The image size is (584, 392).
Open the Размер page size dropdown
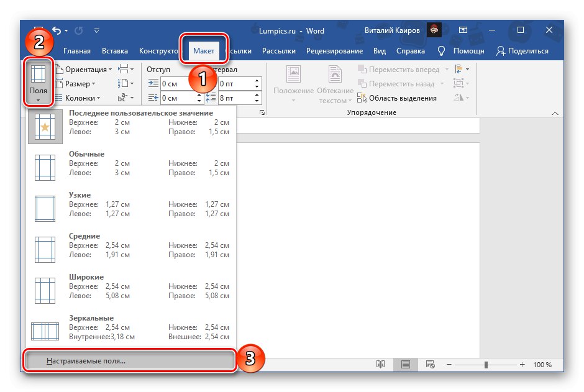76,84
